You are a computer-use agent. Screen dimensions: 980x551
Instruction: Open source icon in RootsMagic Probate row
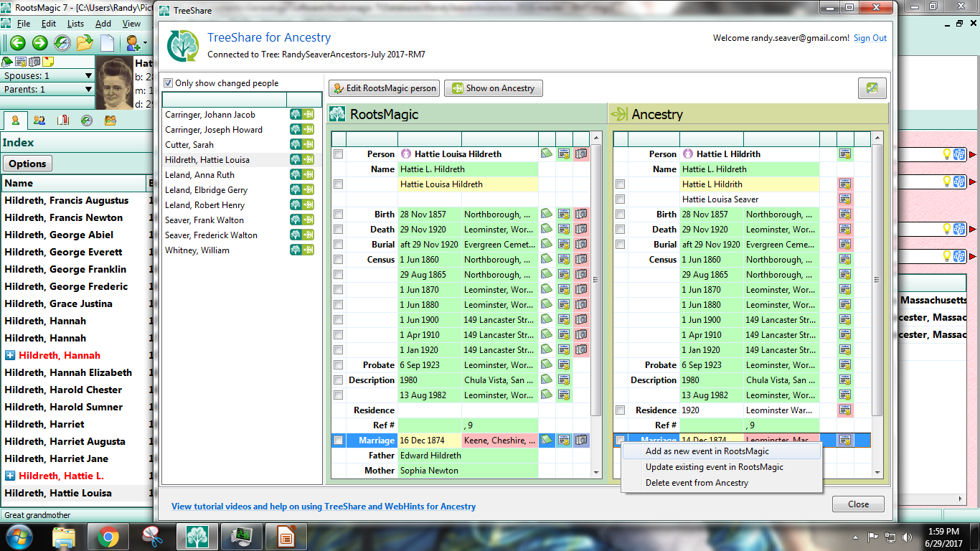pos(564,365)
